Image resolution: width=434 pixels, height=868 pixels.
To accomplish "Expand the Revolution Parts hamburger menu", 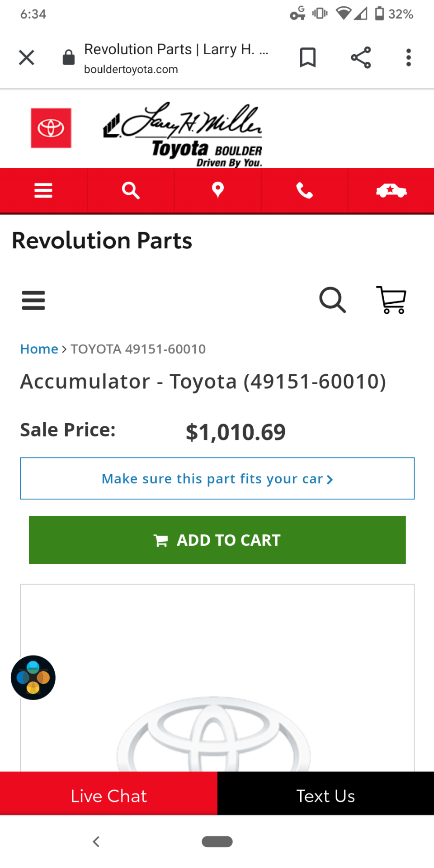I will coord(33,300).
